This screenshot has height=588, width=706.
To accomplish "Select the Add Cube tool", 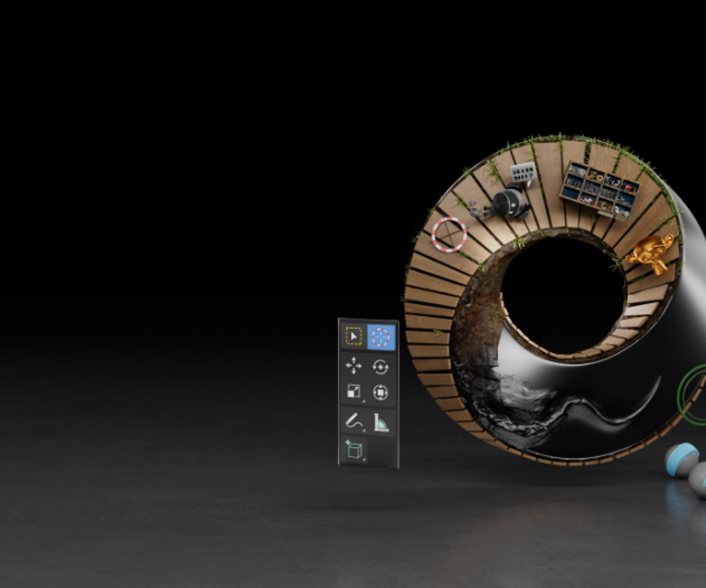I will [354, 450].
